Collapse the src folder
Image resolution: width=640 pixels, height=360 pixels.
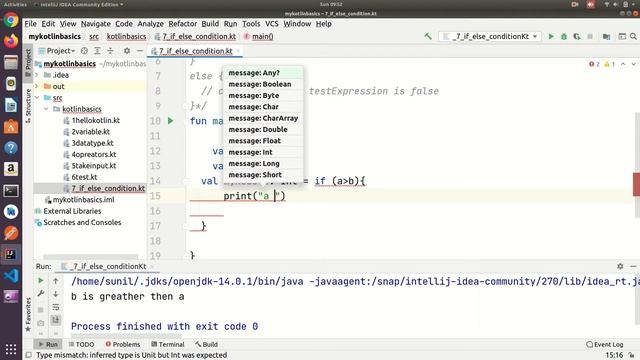tap(37, 98)
